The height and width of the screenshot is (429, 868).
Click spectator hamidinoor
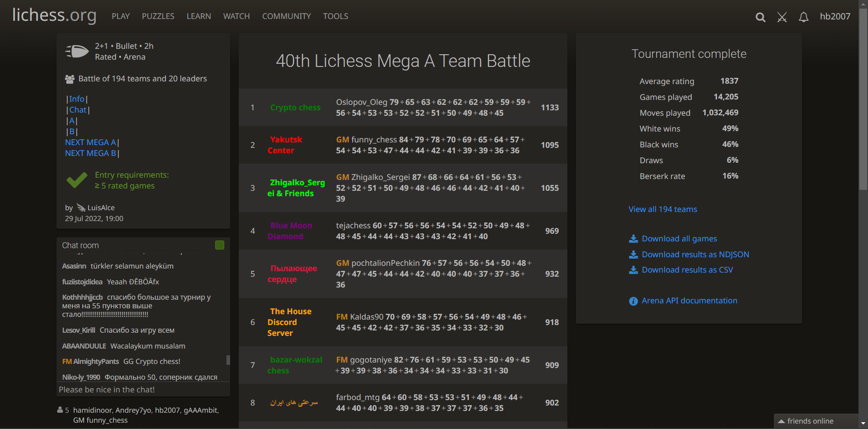tap(92, 410)
